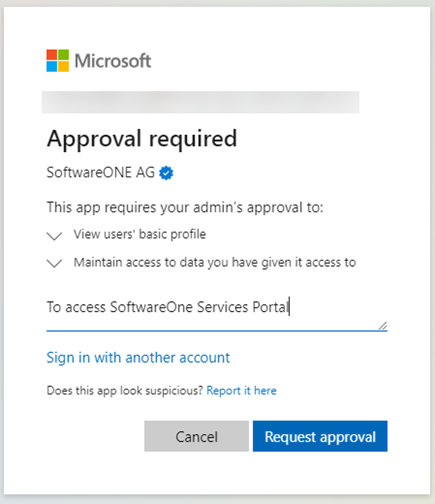Viewport: 435px width, 504px height.
Task: Click the "Approval required" heading
Action: 142,138
